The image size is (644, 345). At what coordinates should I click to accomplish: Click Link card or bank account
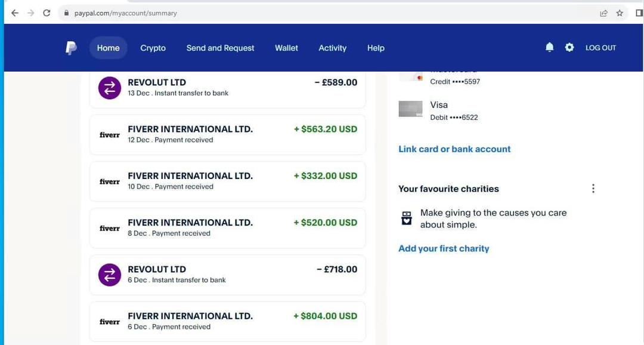coord(454,149)
